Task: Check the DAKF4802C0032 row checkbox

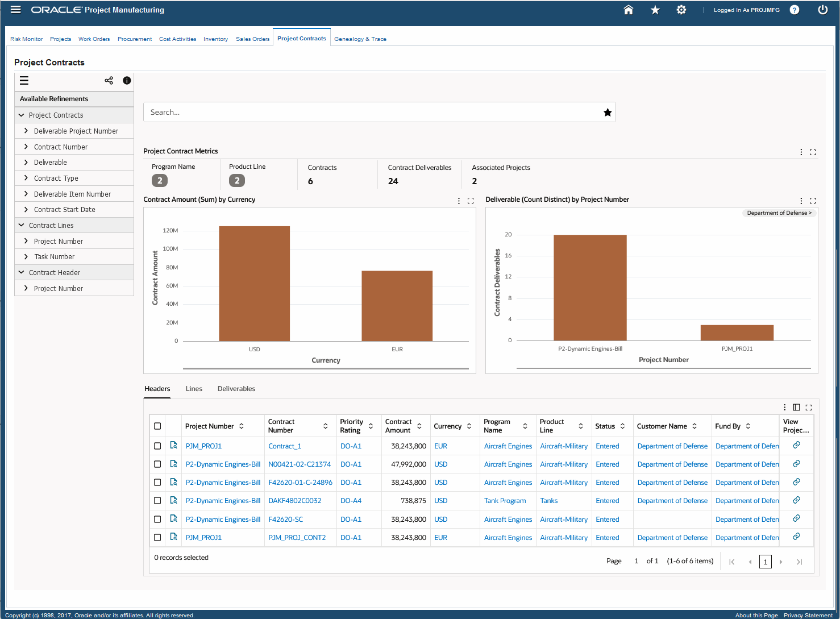Action: 157,501
